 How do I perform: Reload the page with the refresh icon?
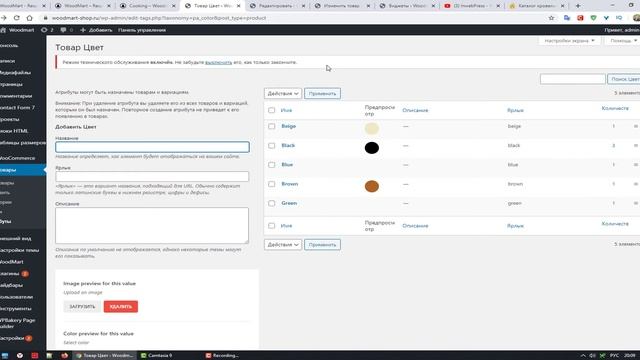click(x=17, y=18)
